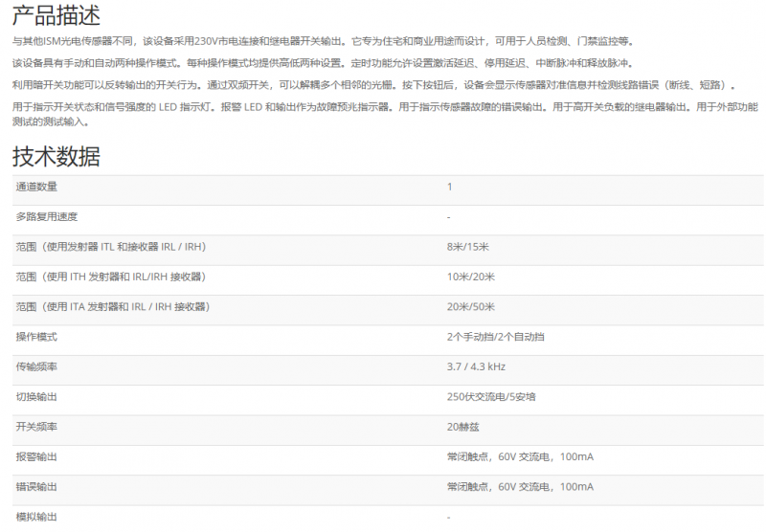The image size is (766, 532).
Task: Click the ITA 发射器 range row label
Action: coord(113,307)
